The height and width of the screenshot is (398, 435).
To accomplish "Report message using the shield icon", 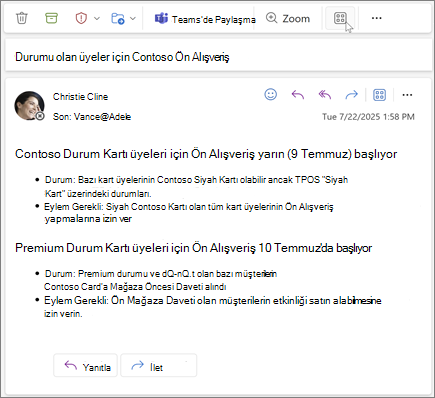I will click(x=81, y=18).
